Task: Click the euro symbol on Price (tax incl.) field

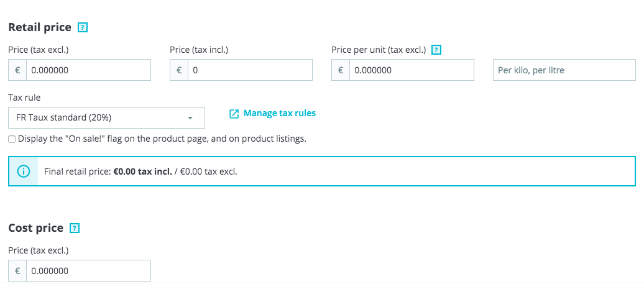Action: pos(179,70)
